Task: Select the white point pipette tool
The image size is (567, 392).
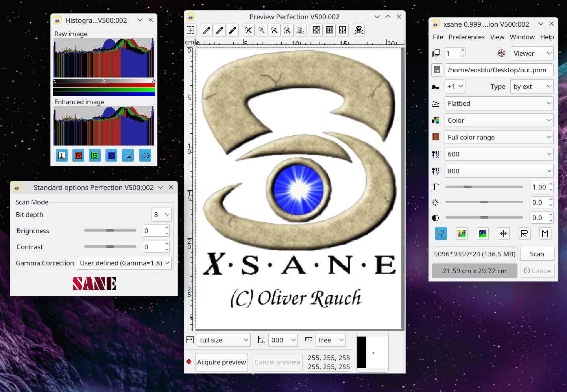Action: pos(207,30)
